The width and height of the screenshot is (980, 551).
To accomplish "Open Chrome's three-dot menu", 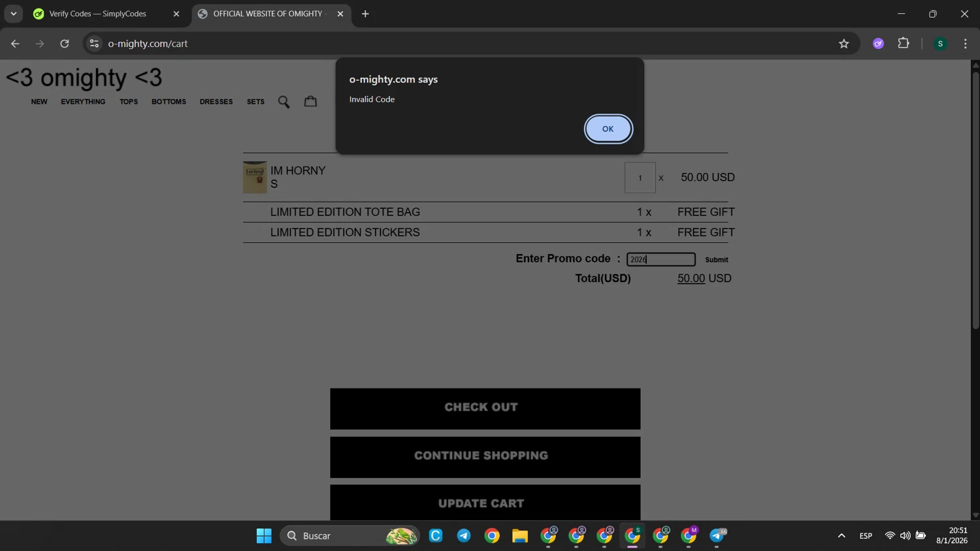I will (x=965, y=44).
